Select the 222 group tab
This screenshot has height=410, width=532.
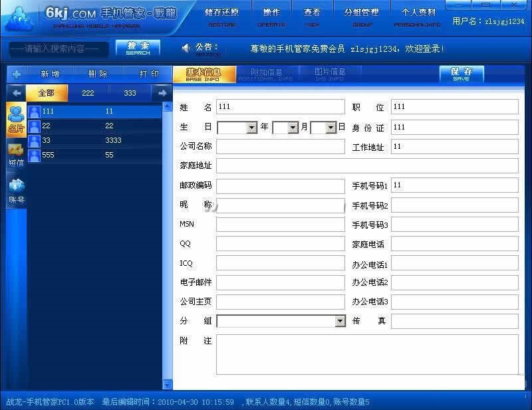(x=88, y=93)
